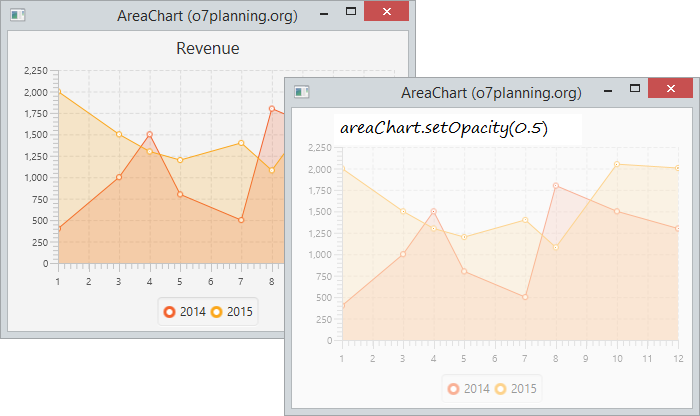Click the 2014 data point at month 8 in the front chart

(556, 186)
